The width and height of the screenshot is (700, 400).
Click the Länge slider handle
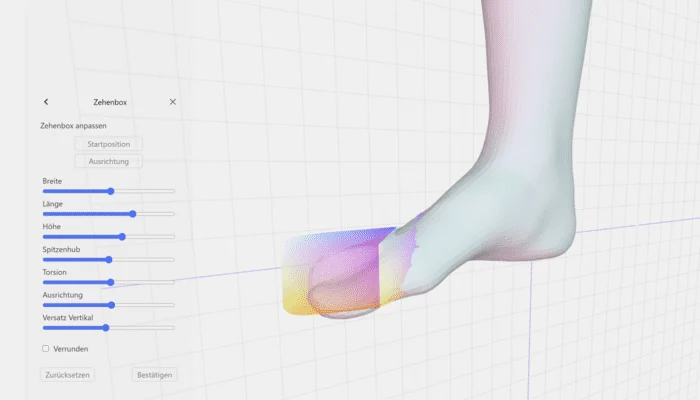point(132,213)
